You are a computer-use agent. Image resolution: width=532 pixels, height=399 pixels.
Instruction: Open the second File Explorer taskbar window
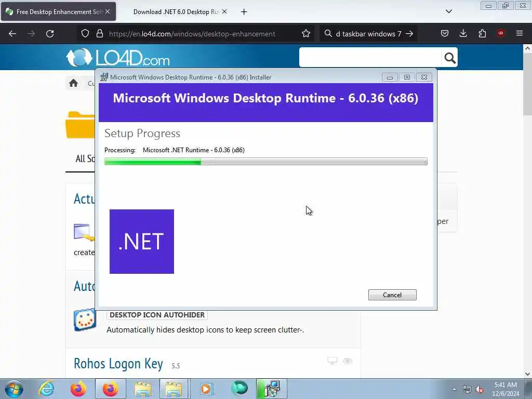[x=174, y=389]
